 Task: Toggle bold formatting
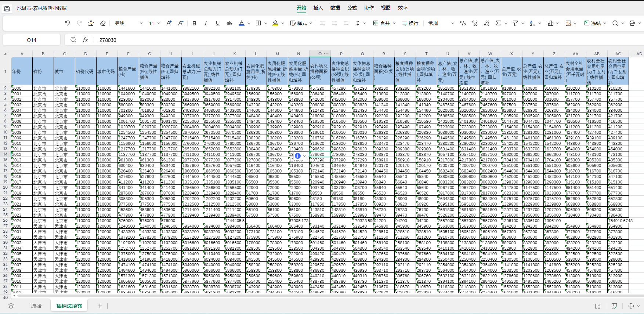[194, 23]
